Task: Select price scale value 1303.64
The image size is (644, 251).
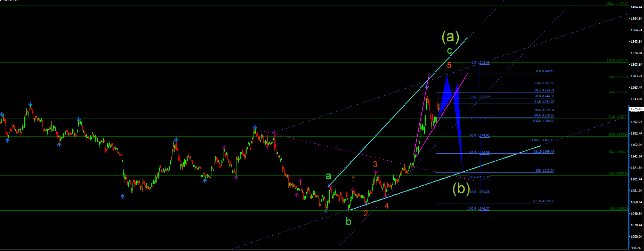Action: 636,64
